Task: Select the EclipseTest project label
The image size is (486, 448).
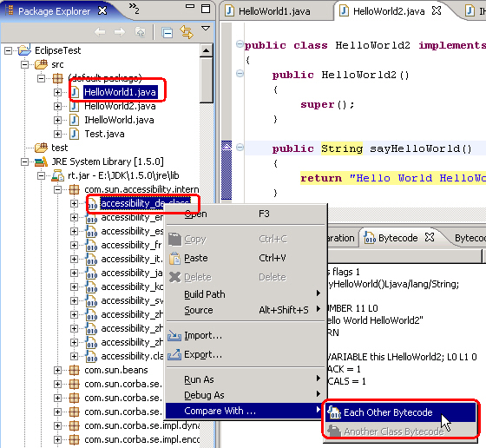Action: pos(57,50)
